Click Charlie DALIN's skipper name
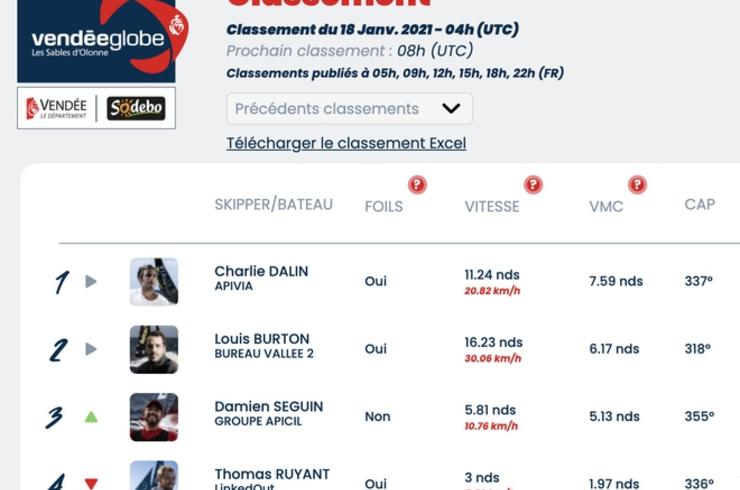The height and width of the screenshot is (490, 740). [x=261, y=271]
